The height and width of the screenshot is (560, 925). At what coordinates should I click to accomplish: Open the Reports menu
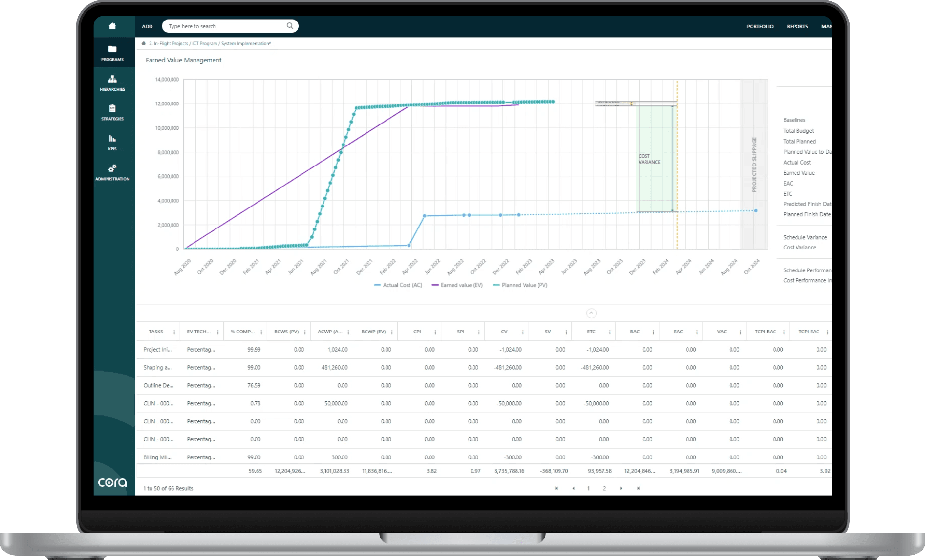[x=797, y=26]
